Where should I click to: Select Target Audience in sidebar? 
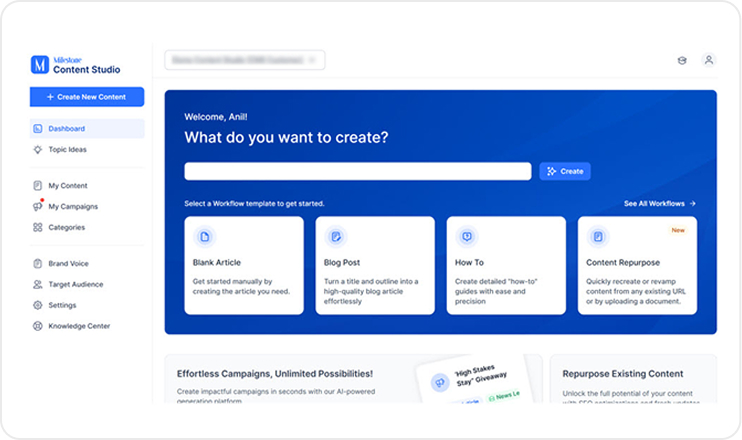pyautogui.click(x=75, y=285)
